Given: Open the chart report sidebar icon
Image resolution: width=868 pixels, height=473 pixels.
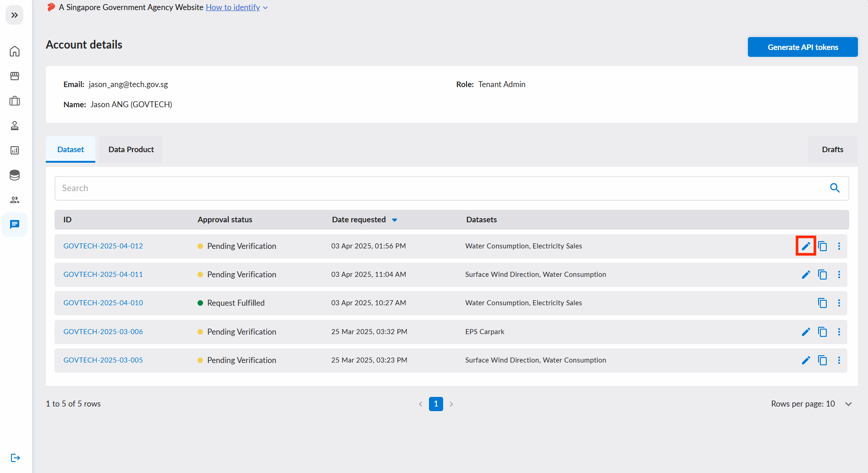Looking at the screenshot, I should [x=15, y=150].
